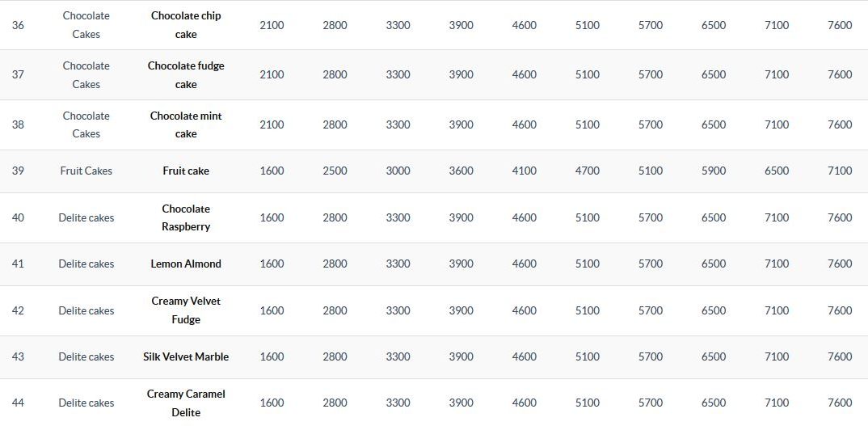Select the 1600 price for Lemon Almond

[x=272, y=264]
